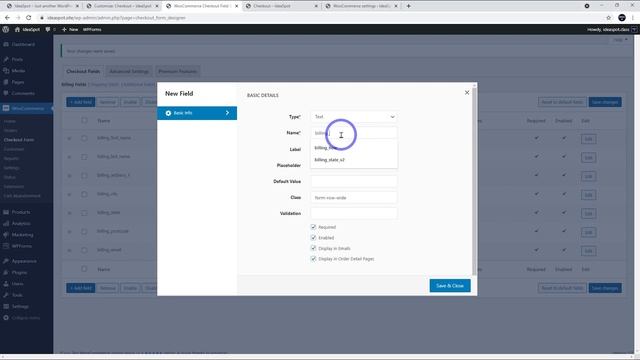Open the WordPress logo menu
This screenshot has width=640, height=360.
[6, 29]
